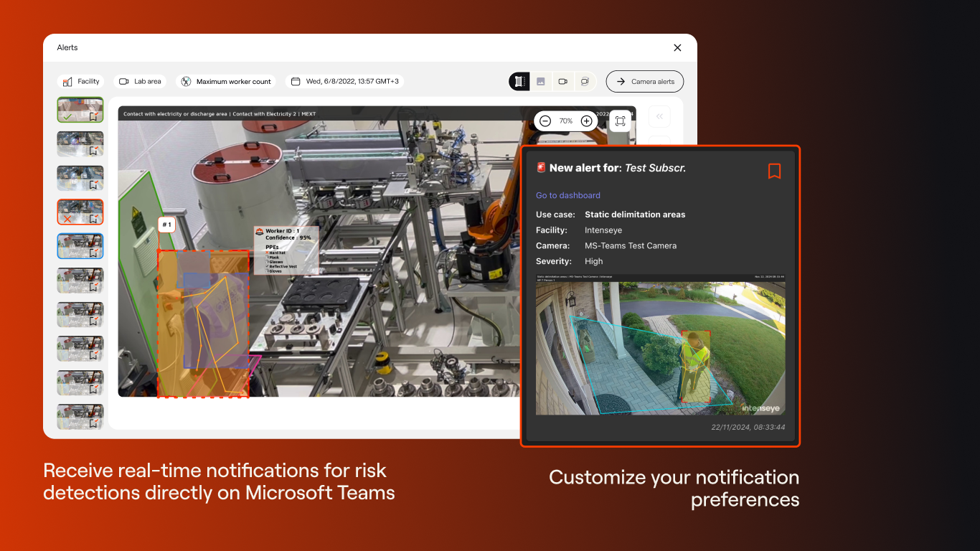Viewport: 980px width, 551px height.
Task: Select the last view mode icon
Action: (585, 82)
